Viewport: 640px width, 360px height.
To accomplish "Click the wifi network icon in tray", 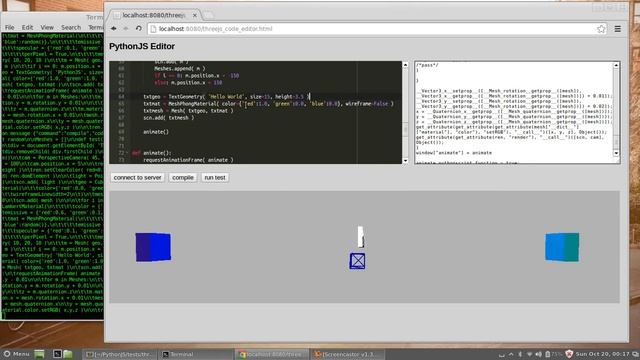I will (x=529, y=354).
